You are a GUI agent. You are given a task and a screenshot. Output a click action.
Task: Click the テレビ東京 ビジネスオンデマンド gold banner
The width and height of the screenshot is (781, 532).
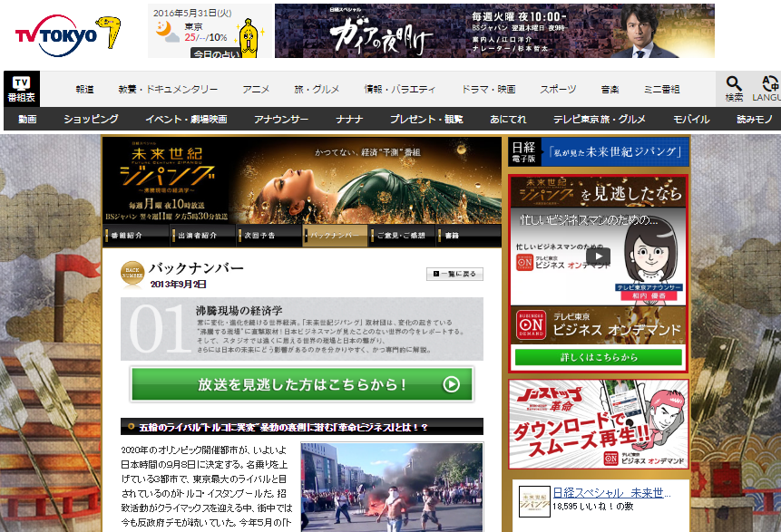[x=598, y=325]
